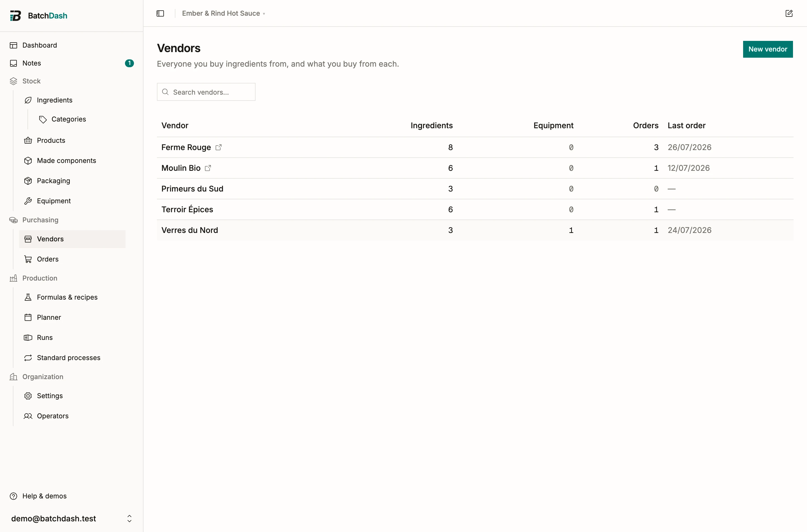Click date 26/07/2026 for Ferme Rouge
The width and height of the screenshot is (807, 532).
coord(690,147)
